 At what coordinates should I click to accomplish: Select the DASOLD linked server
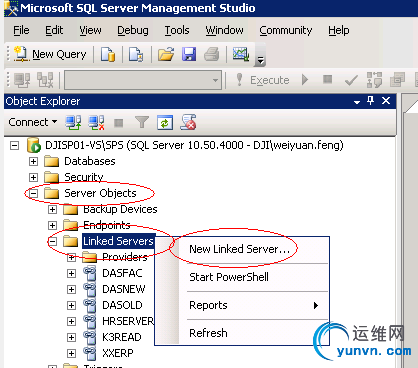[122, 305]
